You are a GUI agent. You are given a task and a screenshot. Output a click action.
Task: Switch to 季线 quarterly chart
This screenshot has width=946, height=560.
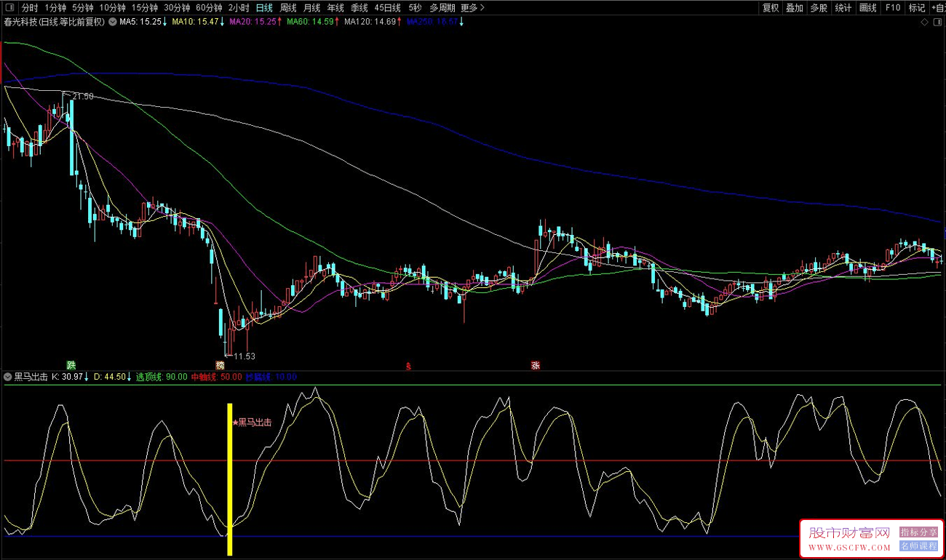pyautogui.click(x=359, y=8)
